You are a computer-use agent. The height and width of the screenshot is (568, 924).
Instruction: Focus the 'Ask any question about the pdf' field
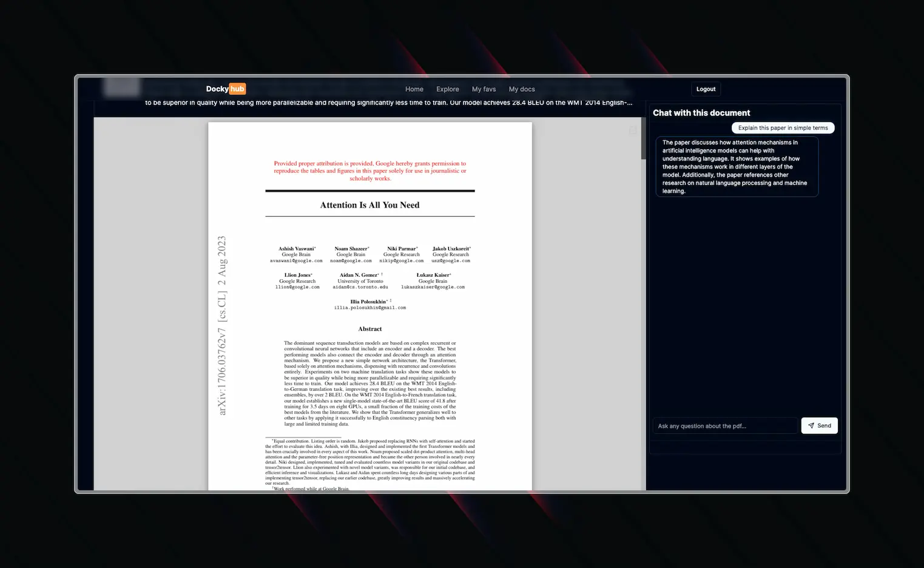point(724,425)
